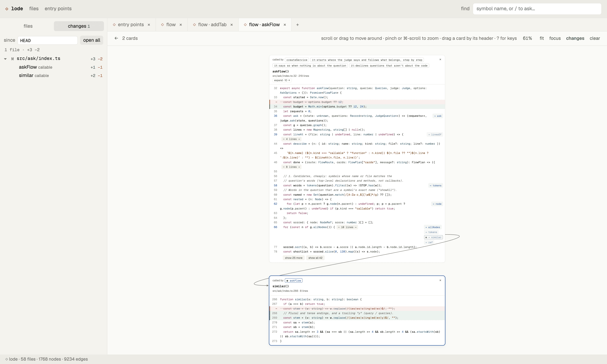
Task: Collapse the src/ask/index.ts tree arrow
Action: coord(5,59)
